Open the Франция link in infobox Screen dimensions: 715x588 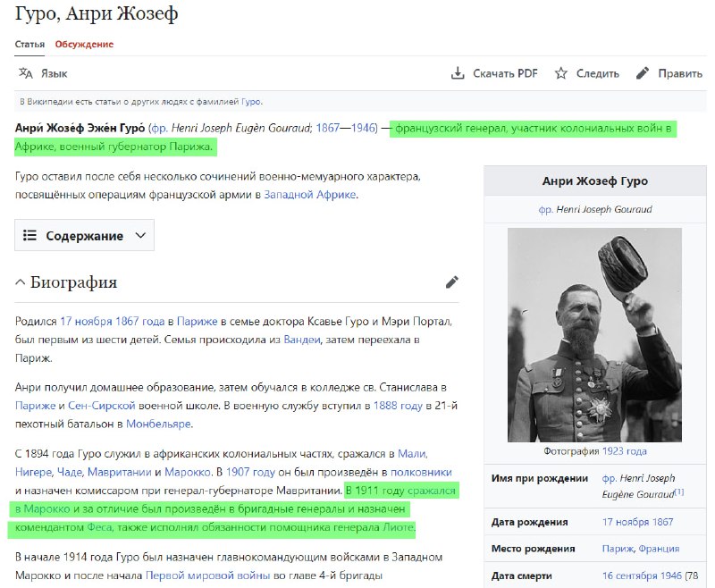click(659, 549)
